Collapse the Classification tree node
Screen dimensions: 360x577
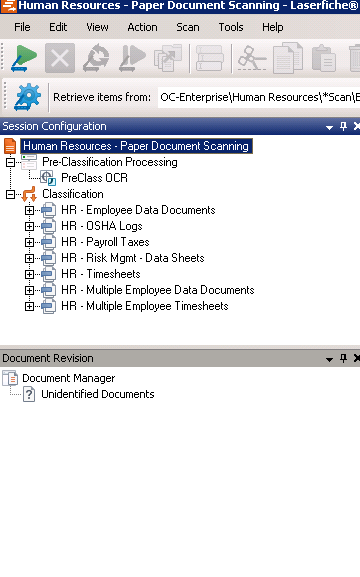click(10, 194)
